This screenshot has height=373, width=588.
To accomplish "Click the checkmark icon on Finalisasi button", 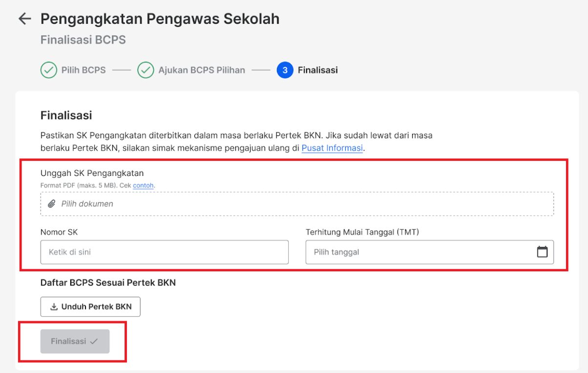I will [94, 341].
